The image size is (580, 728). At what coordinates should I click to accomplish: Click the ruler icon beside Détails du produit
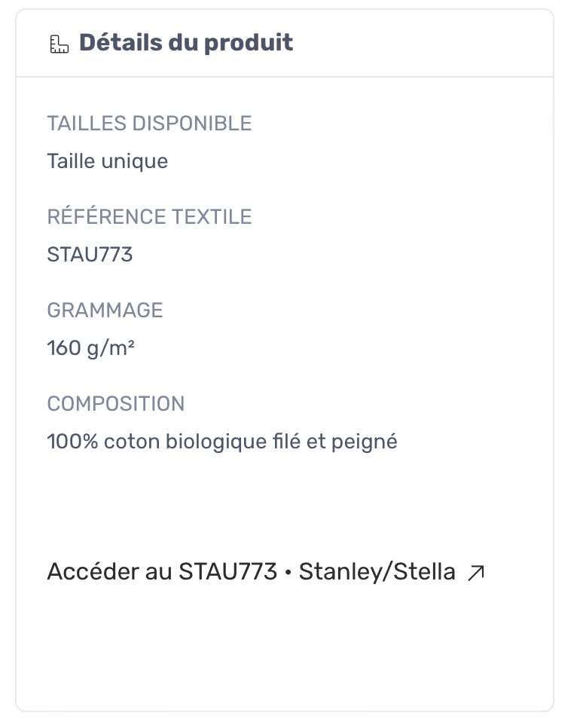tap(59, 44)
